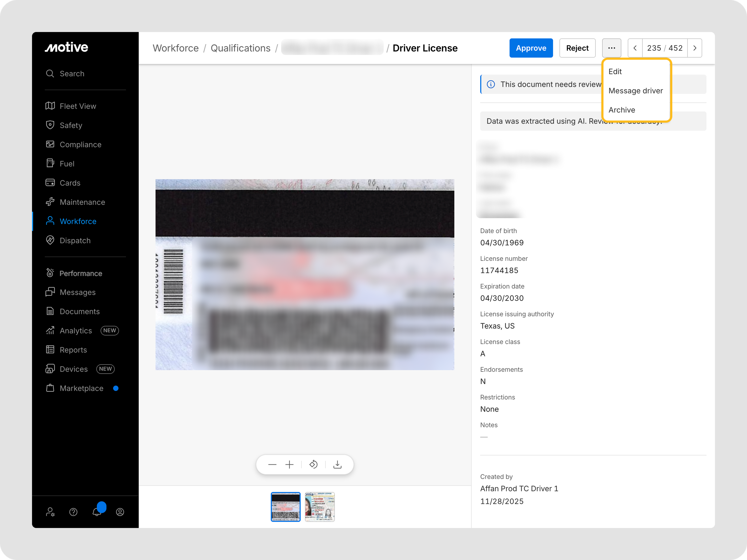This screenshot has width=747, height=560.
Task: Open the three-dots more options button
Action: click(x=611, y=48)
